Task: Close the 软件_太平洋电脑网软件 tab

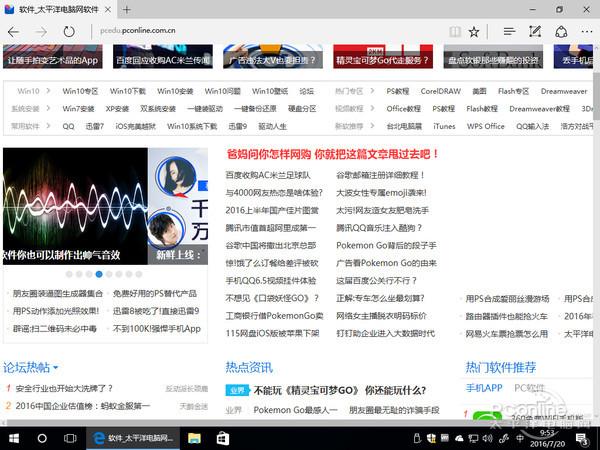Action: 108,10
